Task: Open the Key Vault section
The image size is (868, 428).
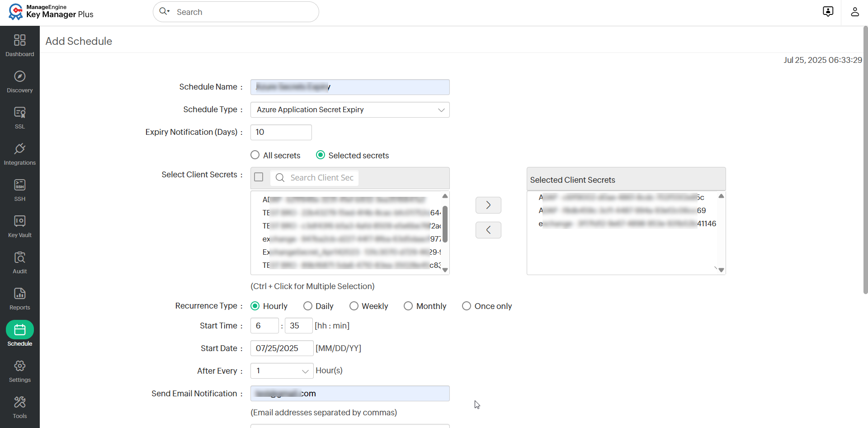Action: click(x=20, y=226)
